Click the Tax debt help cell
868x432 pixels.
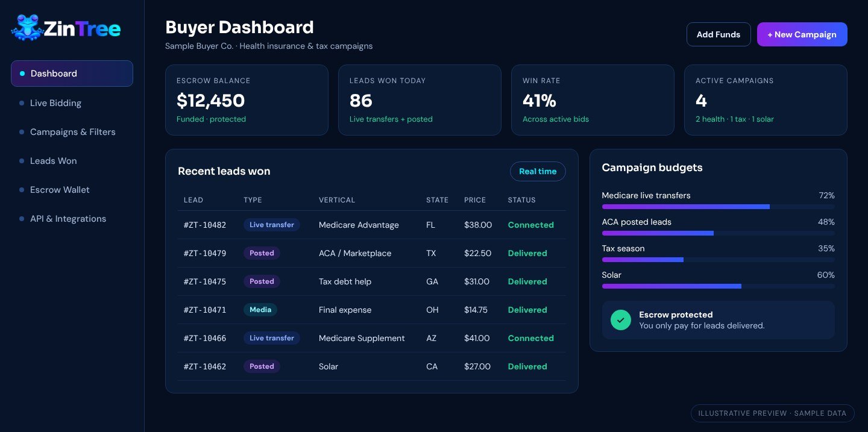(x=345, y=282)
